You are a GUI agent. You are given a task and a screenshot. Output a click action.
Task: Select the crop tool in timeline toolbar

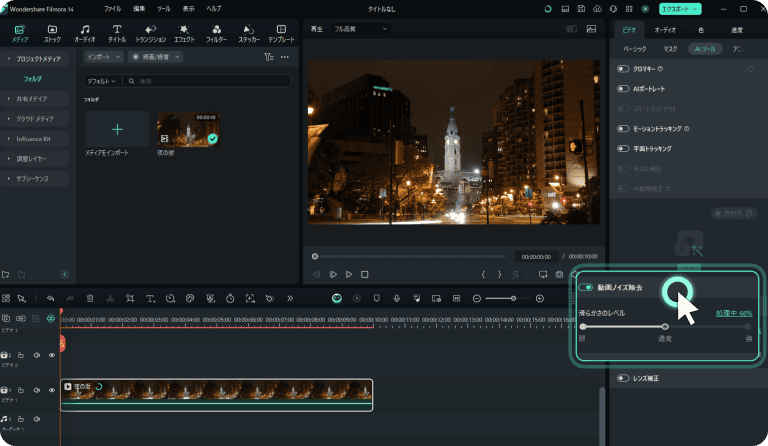point(130,298)
